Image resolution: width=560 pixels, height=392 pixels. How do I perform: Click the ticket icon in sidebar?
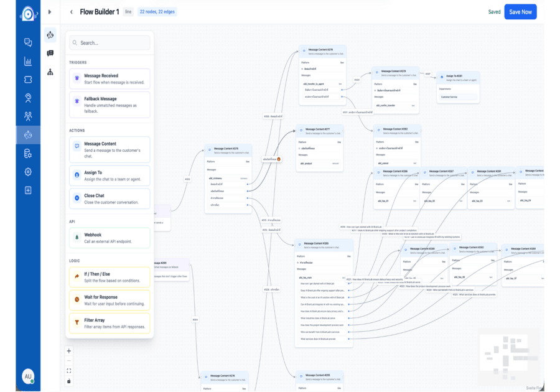(x=28, y=80)
